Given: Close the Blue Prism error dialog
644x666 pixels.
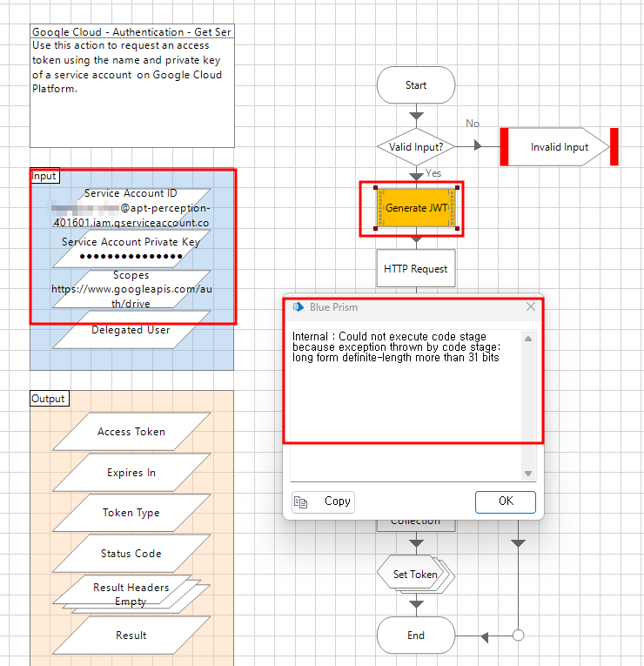Looking at the screenshot, I should pos(531,306).
